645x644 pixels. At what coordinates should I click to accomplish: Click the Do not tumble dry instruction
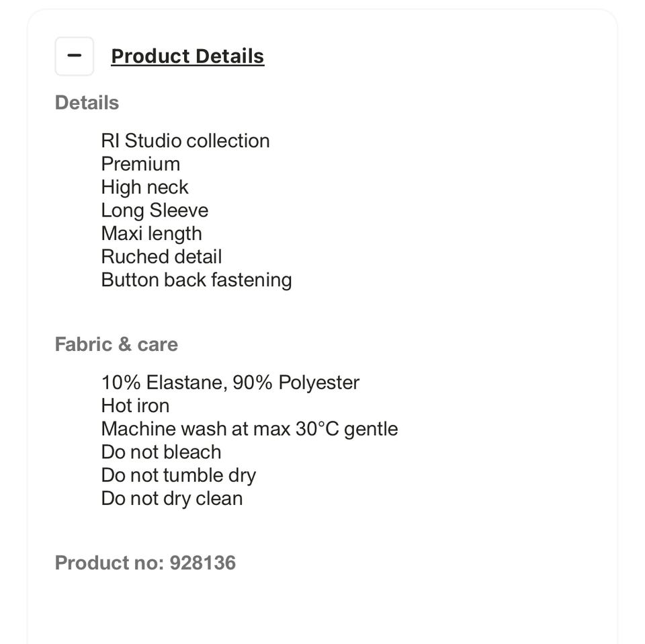tap(178, 475)
